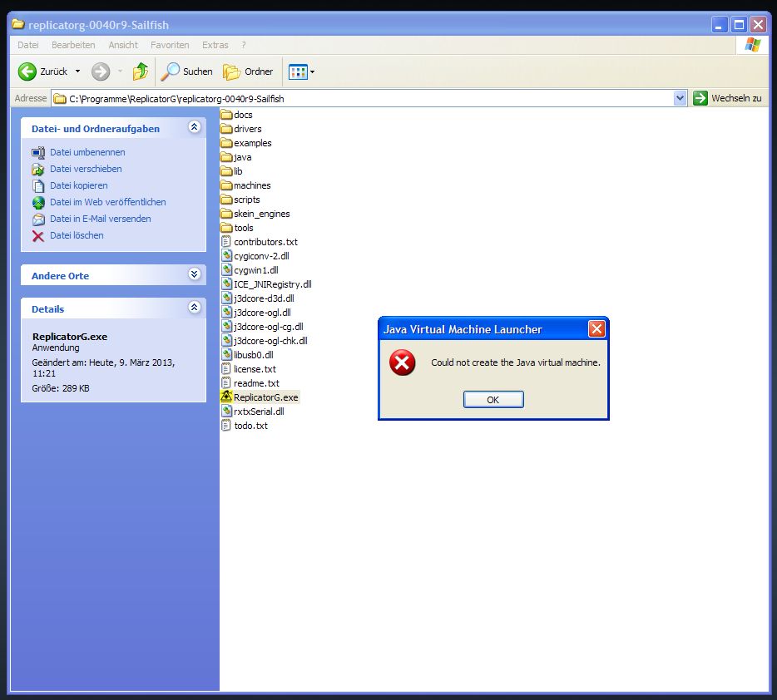The width and height of the screenshot is (777, 700).
Task: Click the forward navigation arrow icon
Action: point(101,71)
